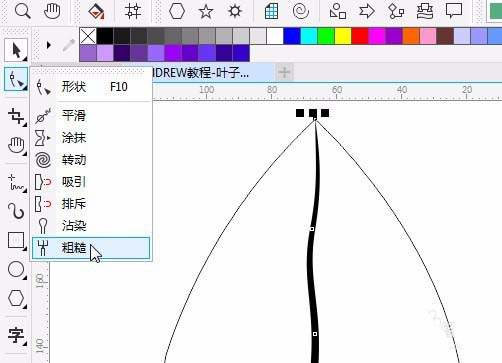The width and height of the screenshot is (502, 363).
Task: Select the Artistic Media tool
Action: point(16,211)
